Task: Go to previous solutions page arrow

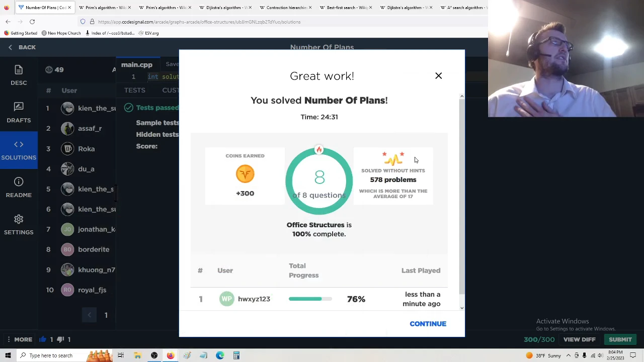Action: pos(90,315)
